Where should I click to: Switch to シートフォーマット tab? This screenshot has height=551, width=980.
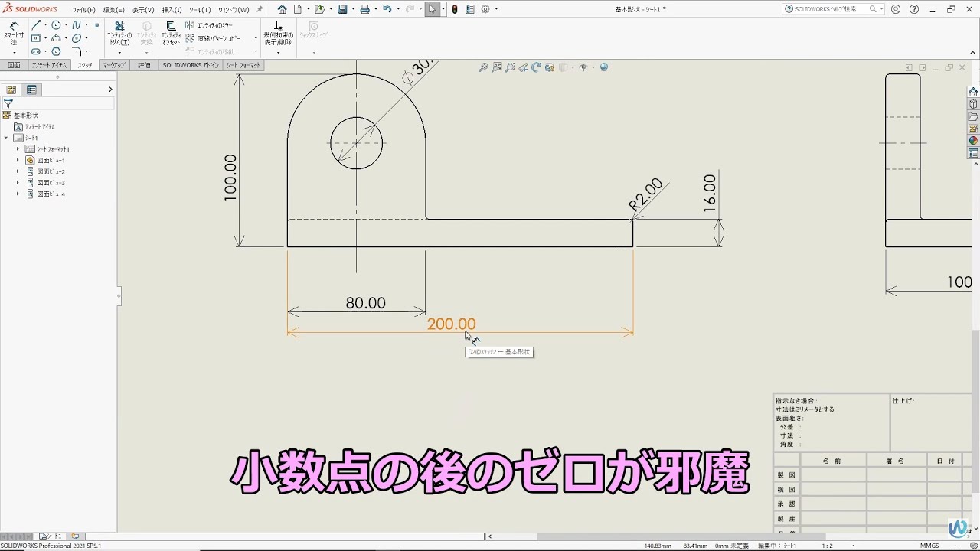tap(243, 66)
